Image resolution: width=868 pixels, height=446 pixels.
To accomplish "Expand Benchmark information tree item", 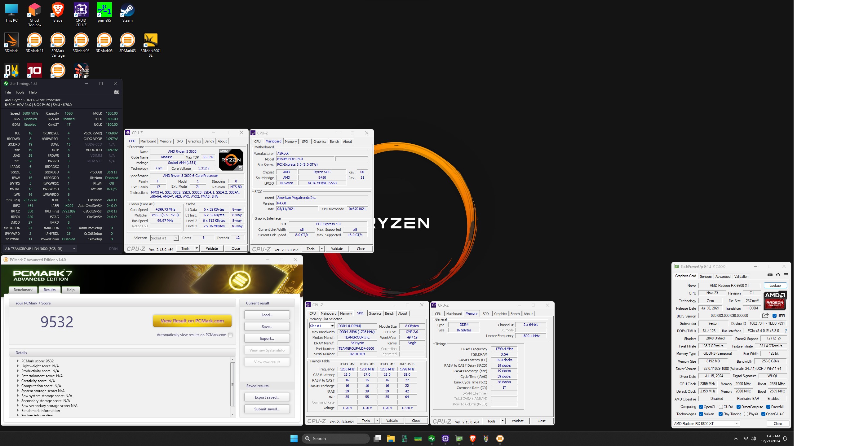I will 18,411.
